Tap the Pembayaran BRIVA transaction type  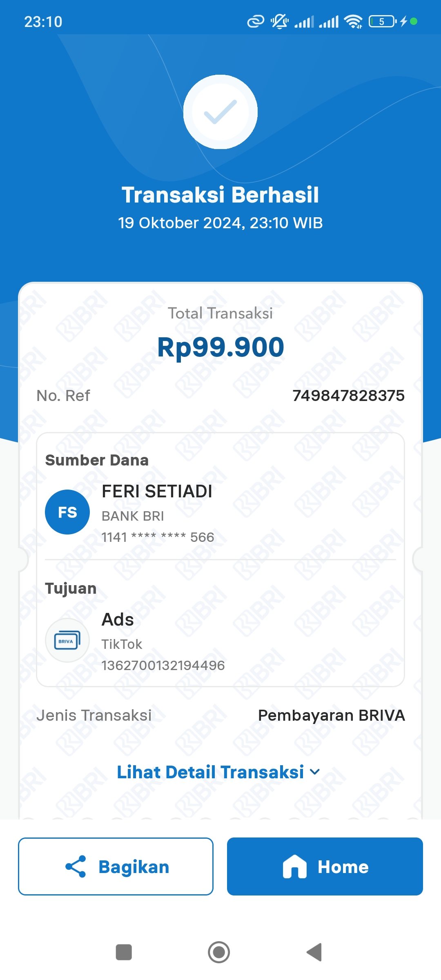[x=331, y=715]
